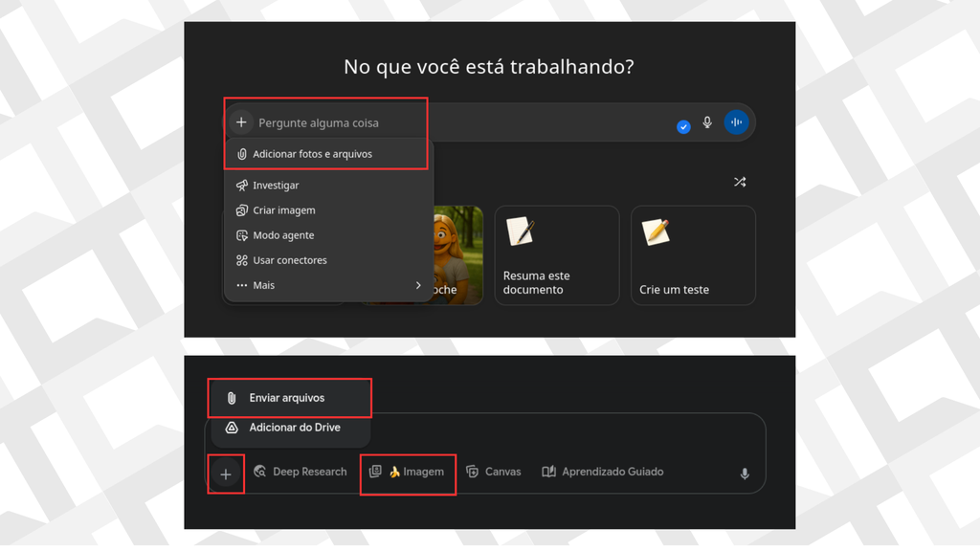Toggle the Imagem tool chip
The width and height of the screenshot is (980, 551).
[408, 472]
